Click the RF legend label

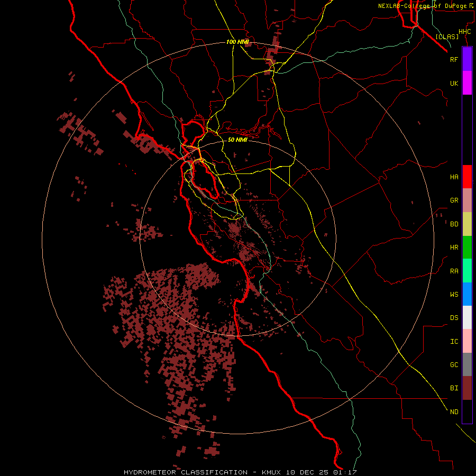point(454,59)
